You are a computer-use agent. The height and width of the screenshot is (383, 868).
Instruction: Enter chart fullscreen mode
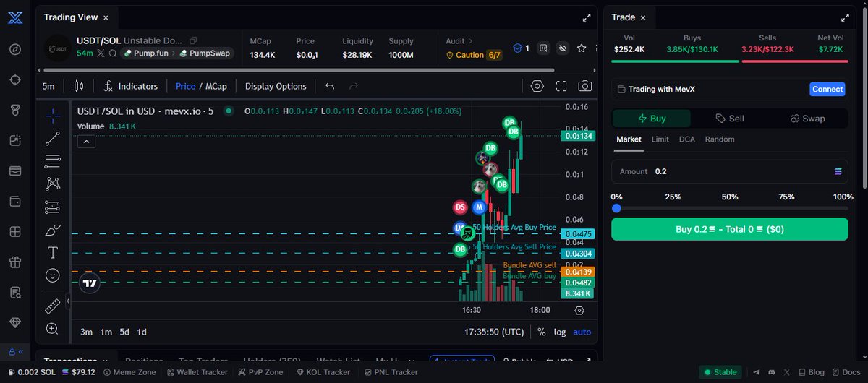coord(561,86)
